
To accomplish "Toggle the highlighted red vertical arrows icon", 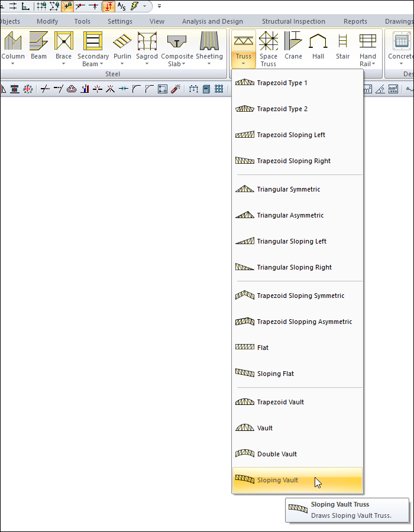I will point(108,6).
